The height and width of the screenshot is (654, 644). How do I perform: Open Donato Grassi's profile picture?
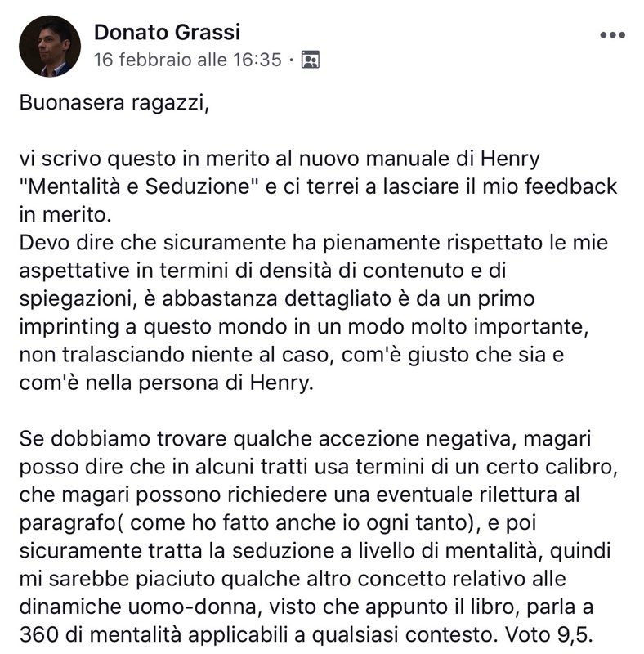pos(50,47)
